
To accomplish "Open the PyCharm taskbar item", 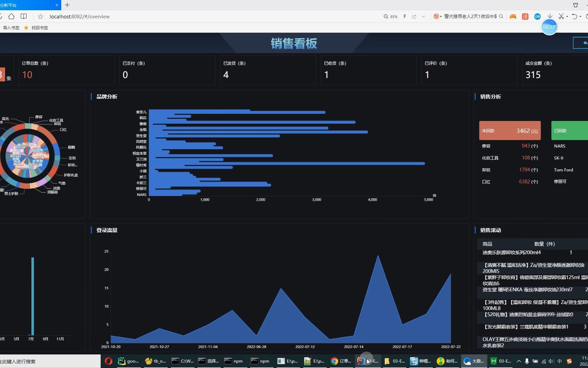I will pyautogui.click(x=129, y=361).
